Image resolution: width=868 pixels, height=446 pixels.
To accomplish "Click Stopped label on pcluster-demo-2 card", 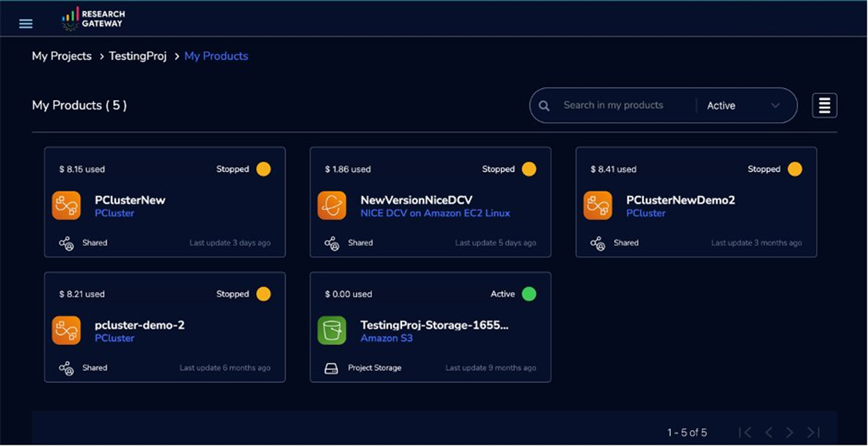I will 233,294.
